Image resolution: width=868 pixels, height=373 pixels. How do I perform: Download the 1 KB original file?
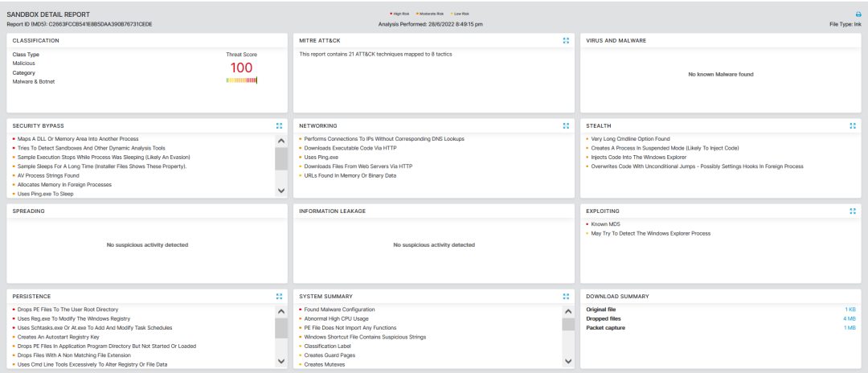pos(850,309)
